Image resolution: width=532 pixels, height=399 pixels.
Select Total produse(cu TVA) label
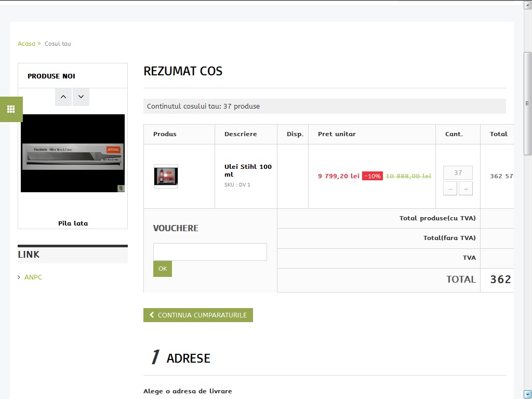tap(437, 218)
